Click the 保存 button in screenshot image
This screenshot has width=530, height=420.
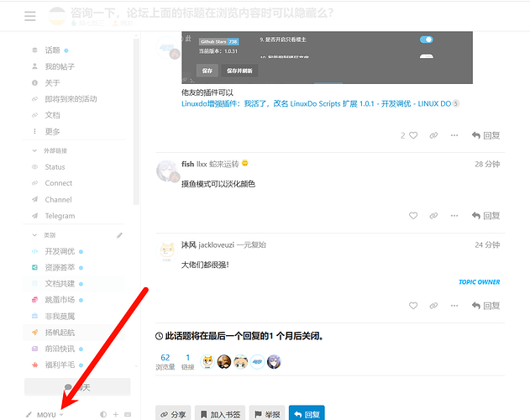(207, 71)
